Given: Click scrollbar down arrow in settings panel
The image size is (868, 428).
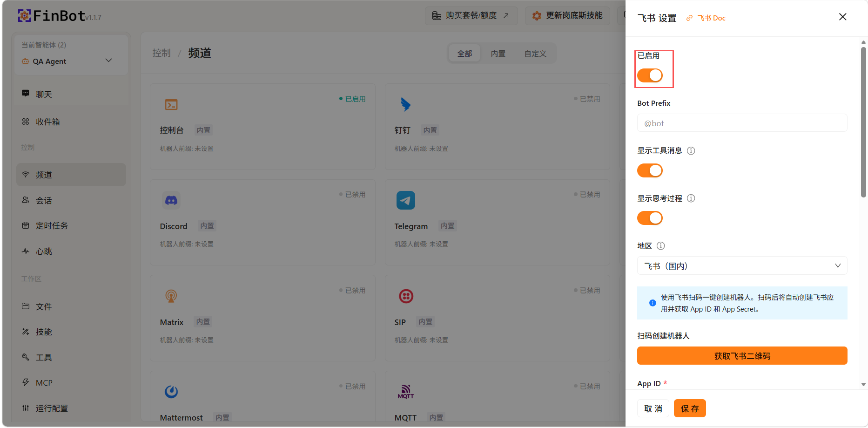Looking at the screenshot, I should click(863, 385).
